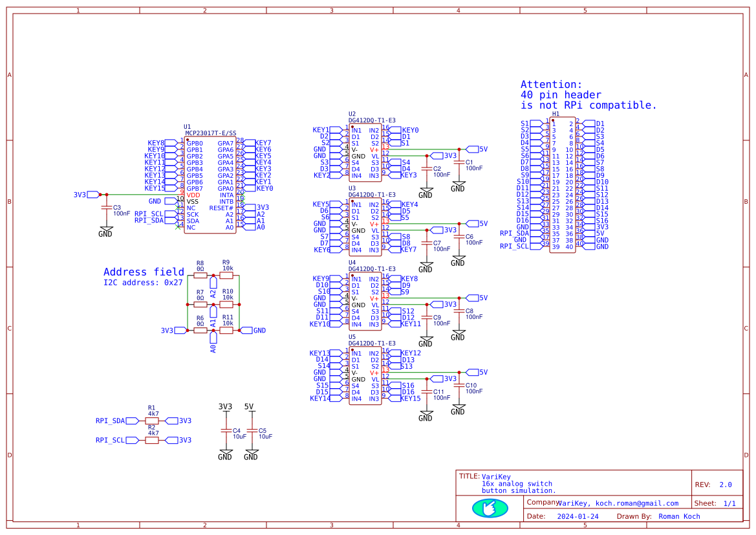Select the MCP23017T-E/SS component U1
756x535 pixels.
210,184
